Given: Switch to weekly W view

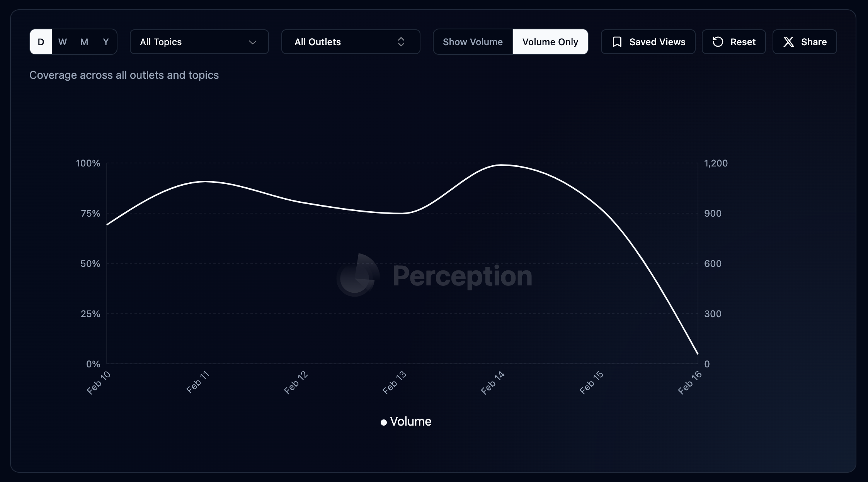Looking at the screenshot, I should tap(63, 42).
